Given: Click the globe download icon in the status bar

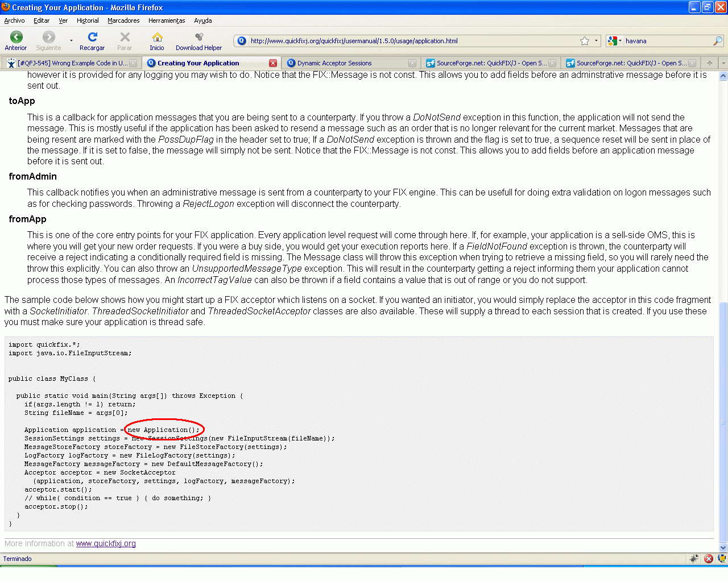Looking at the screenshot, I should click(722, 559).
